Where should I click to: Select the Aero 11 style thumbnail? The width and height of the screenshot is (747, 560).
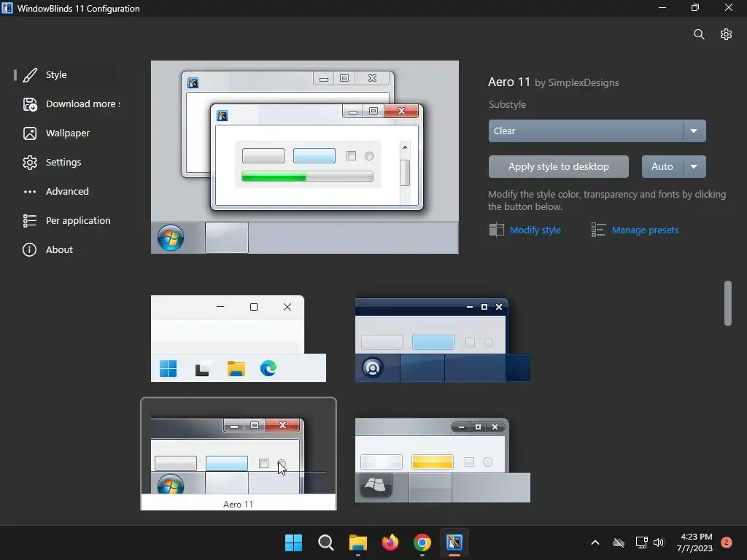pos(239,454)
